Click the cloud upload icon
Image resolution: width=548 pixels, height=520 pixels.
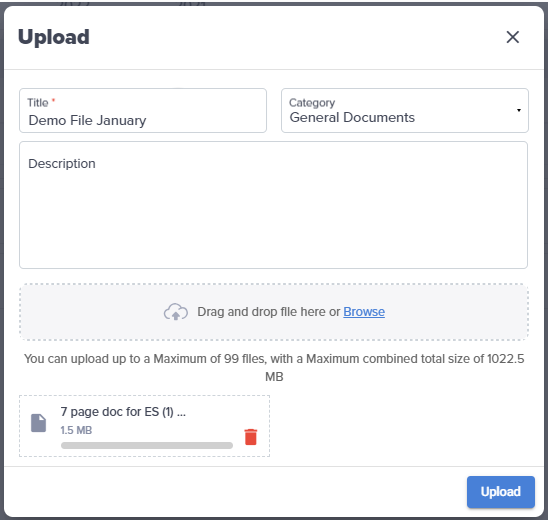tap(176, 311)
